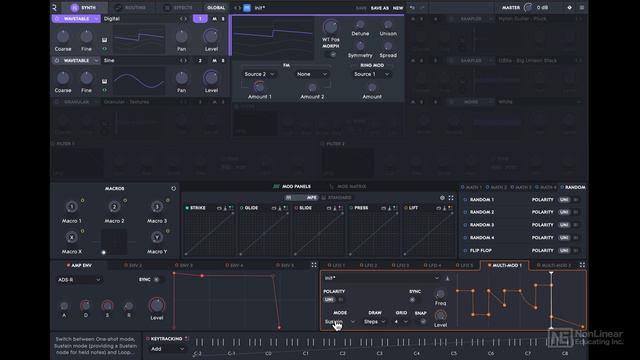Solo the Digital oscillator with S
Image resolution: width=640 pixels, height=360 pixels.
[223, 19]
